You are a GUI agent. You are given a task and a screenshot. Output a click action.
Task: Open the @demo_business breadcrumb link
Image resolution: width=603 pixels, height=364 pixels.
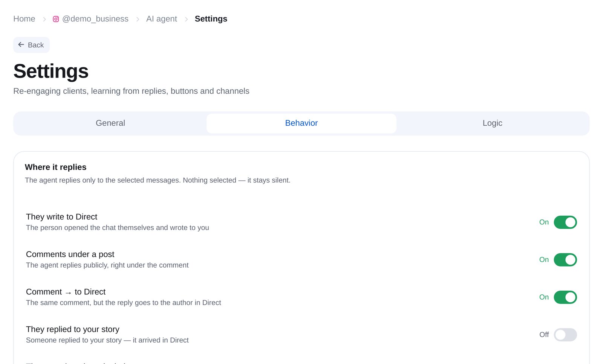pos(95,19)
